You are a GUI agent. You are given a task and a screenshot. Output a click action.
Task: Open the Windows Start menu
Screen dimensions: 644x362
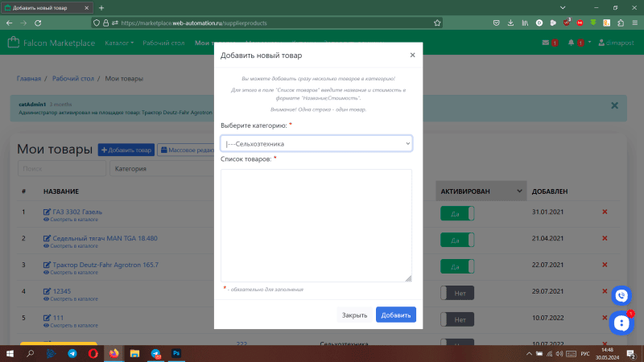[x=10, y=353]
